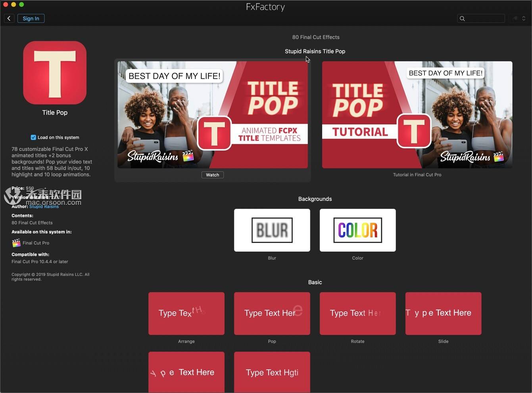Click the Final Cut Pro clapperboard icon
This screenshot has height=393, width=532.
coord(16,243)
